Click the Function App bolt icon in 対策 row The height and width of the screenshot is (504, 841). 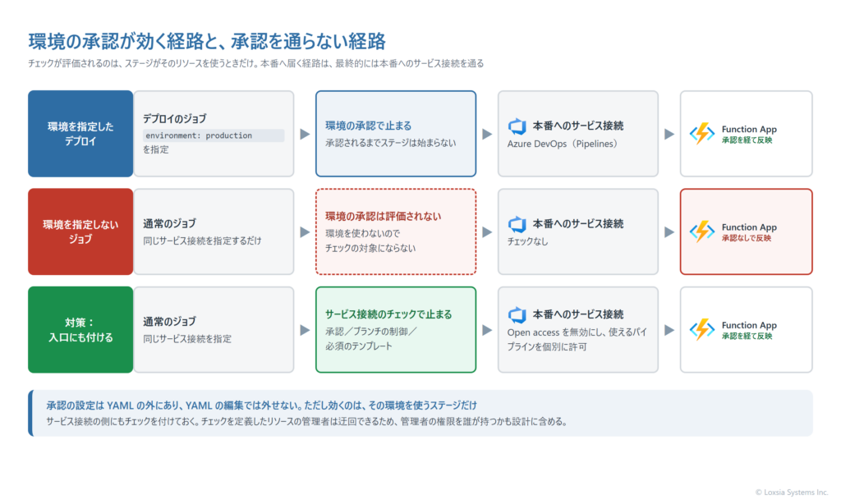point(702,330)
